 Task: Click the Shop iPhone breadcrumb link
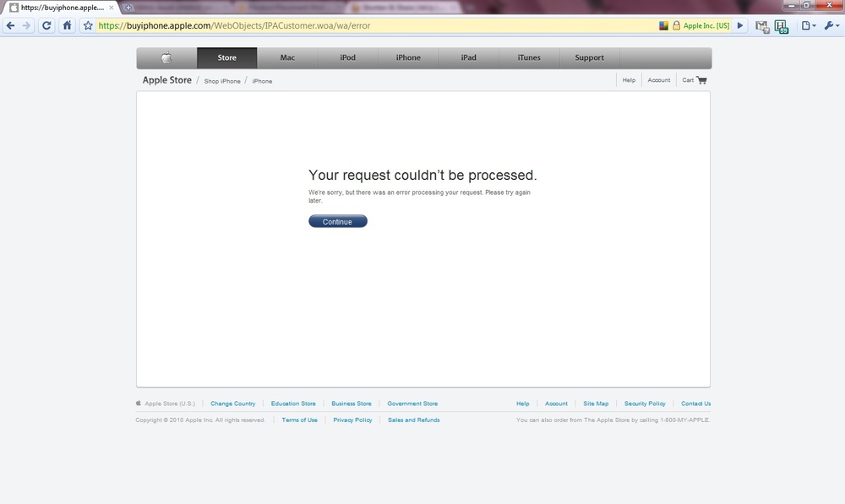coord(222,81)
